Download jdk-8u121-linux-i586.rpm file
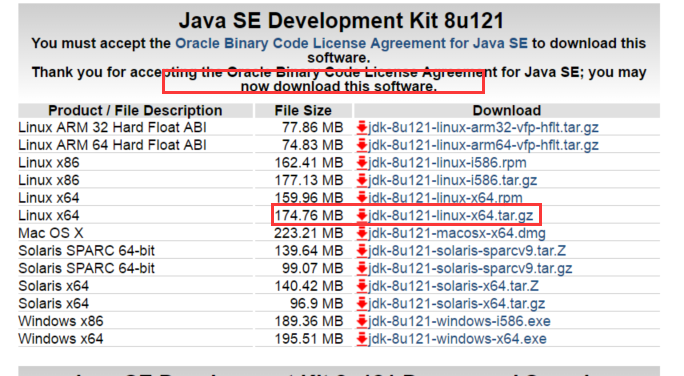 447,163
